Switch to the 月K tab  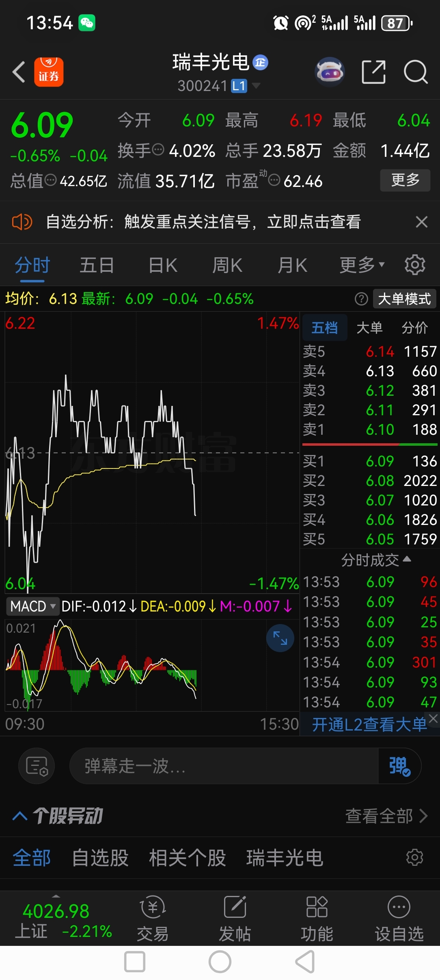292,265
